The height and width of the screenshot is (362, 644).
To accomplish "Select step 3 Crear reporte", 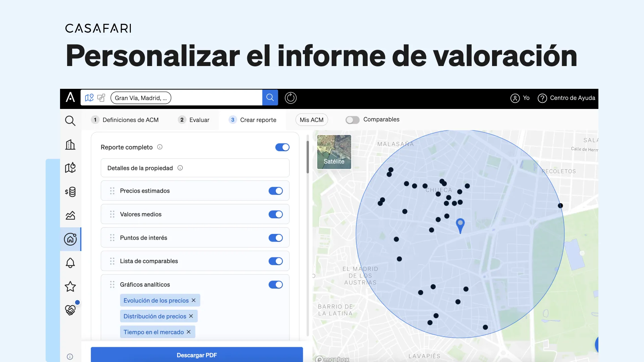I will point(253,120).
